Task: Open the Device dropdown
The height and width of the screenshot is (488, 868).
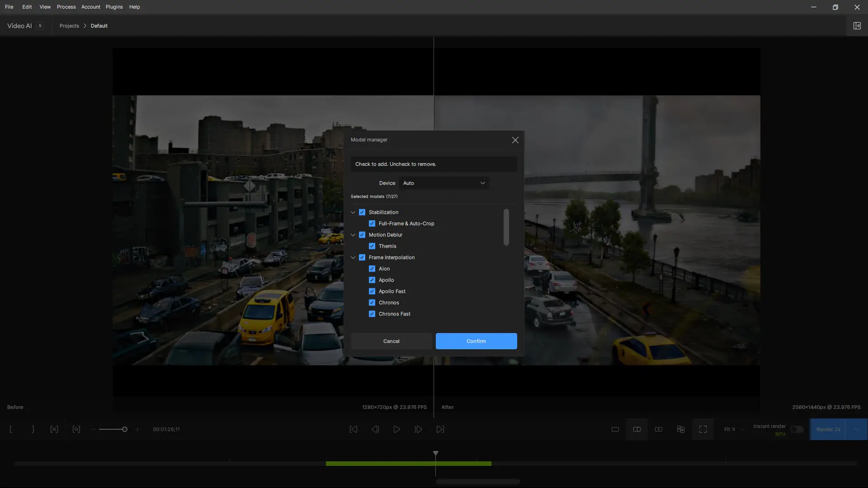Action: coord(444,183)
